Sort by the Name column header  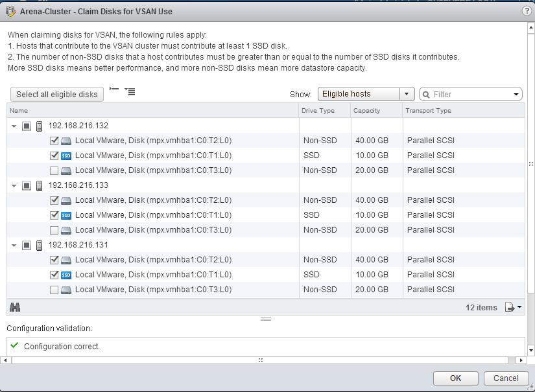[152, 110]
